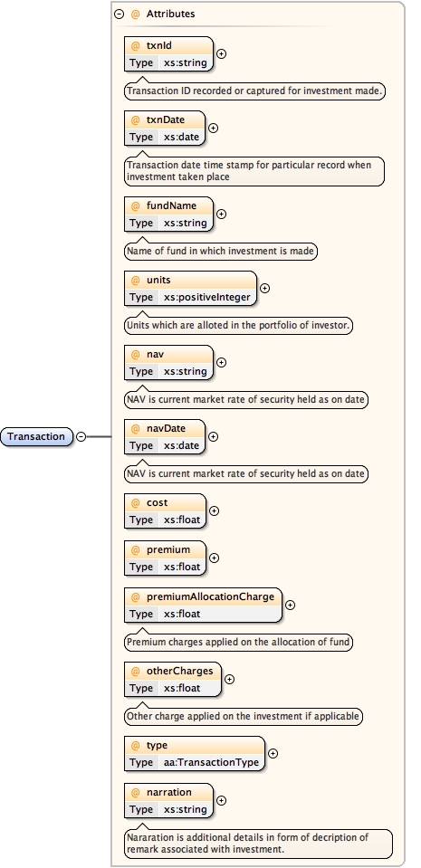The height and width of the screenshot is (868, 421).
Task: Click the plus icon beside narration
Action: point(221,800)
